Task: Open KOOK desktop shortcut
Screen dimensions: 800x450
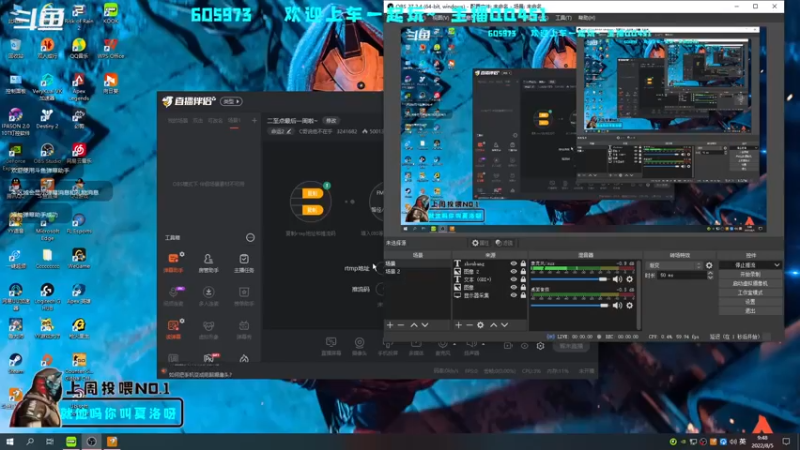Action: pyautogui.click(x=110, y=13)
